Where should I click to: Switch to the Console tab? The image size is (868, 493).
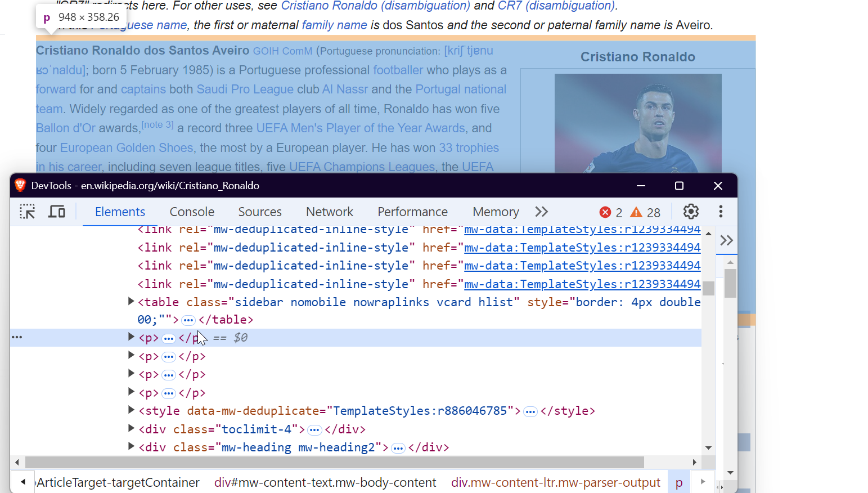point(192,212)
